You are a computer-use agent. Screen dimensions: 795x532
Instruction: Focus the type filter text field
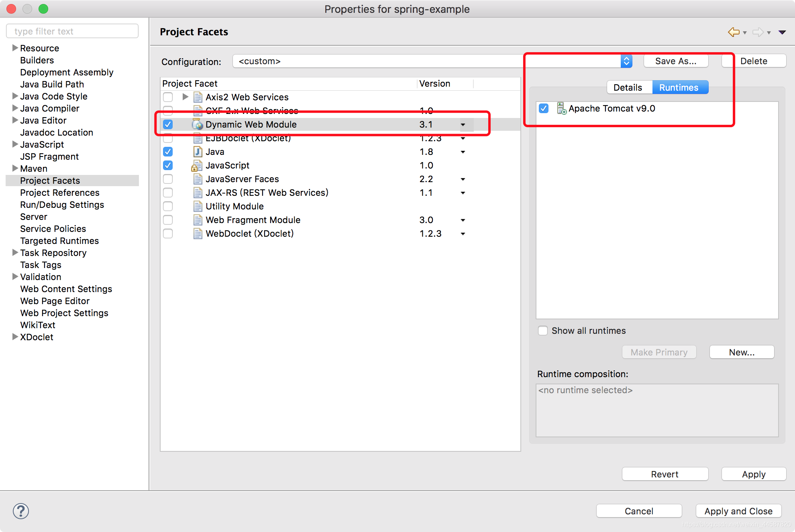(x=72, y=31)
